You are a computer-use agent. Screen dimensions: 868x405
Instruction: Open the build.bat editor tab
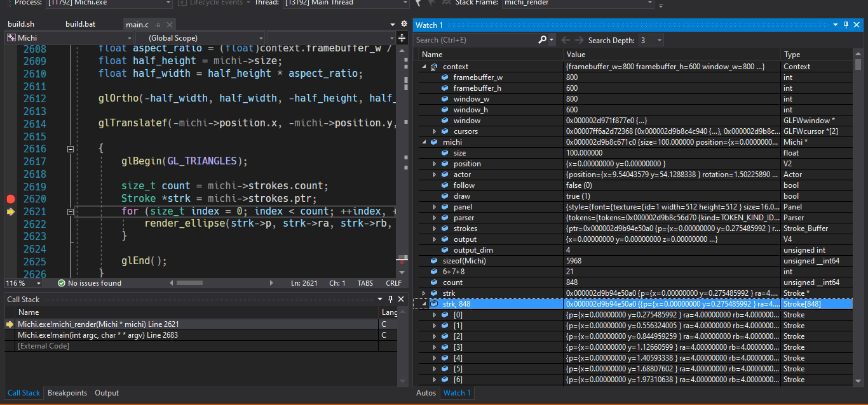(81, 24)
